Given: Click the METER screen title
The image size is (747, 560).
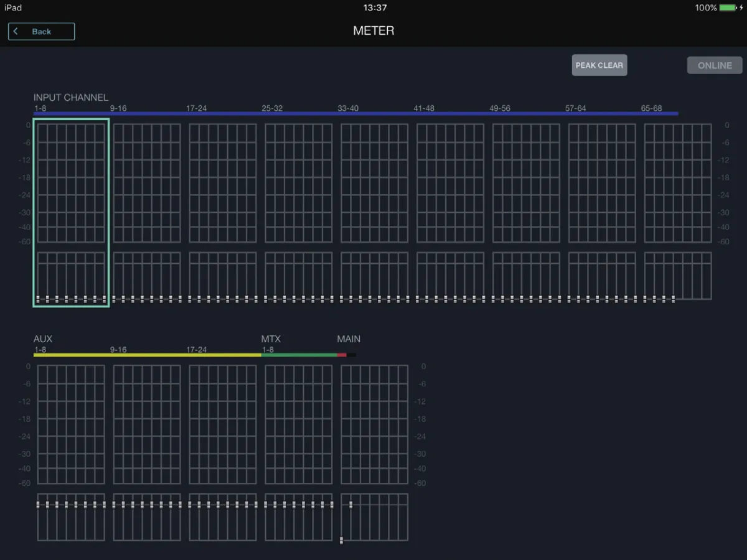Looking at the screenshot, I should click(x=374, y=31).
